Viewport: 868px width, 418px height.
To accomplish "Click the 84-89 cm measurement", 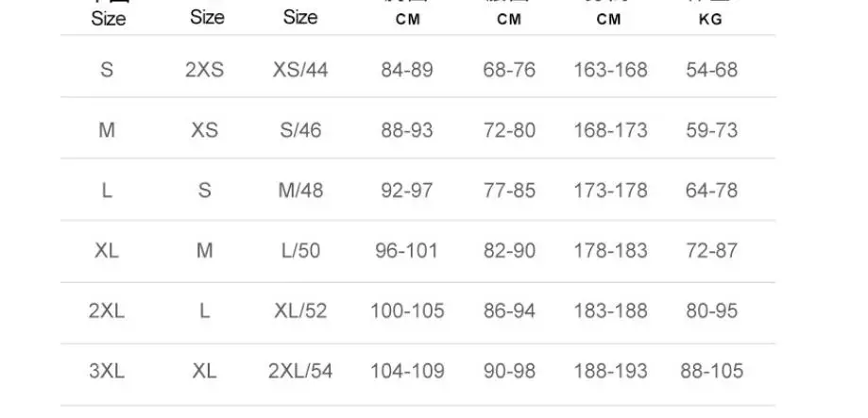I will (x=407, y=70).
